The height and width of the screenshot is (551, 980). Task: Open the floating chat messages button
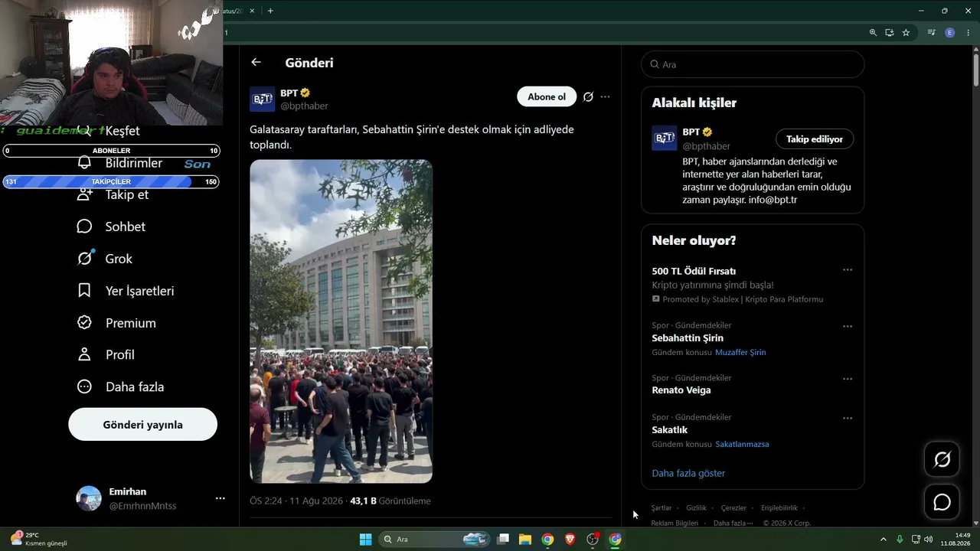coord(942,502)
